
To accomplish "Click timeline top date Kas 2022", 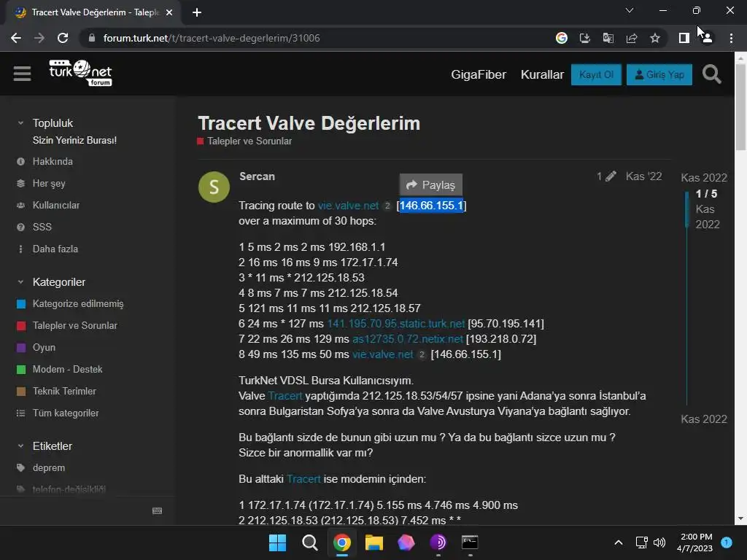I will point(704,178).
